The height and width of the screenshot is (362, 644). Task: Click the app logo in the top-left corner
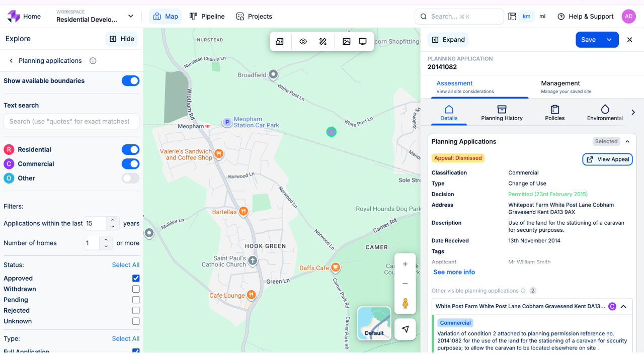click(13, 16)
